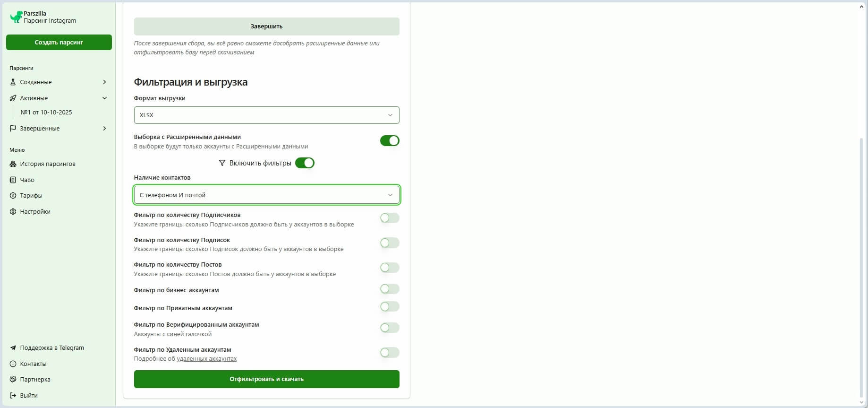The width and height of the screenshot is (868, 408).
Task: Click the Telegram paper-plane icon
Action: coord(13,348)
